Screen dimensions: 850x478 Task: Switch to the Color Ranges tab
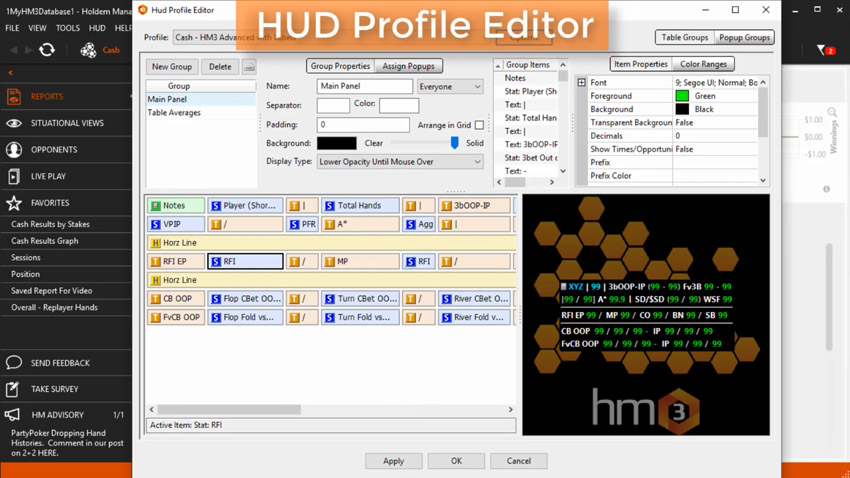pos(703,64)
